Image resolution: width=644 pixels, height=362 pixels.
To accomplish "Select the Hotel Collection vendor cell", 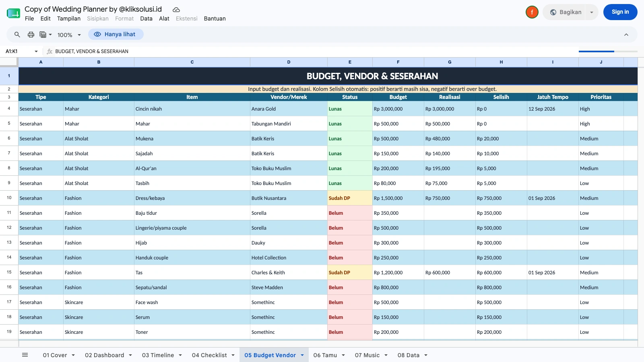I will coord(289,258).
